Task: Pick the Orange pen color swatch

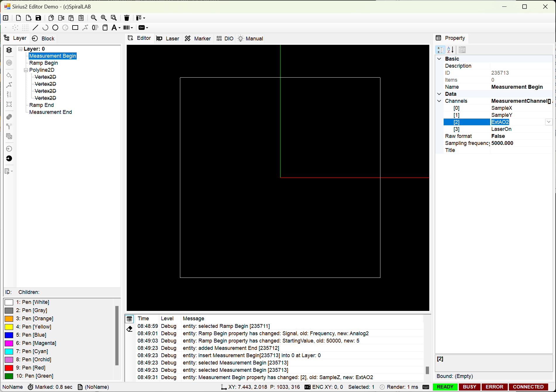Action: pyautogui.click(x=9, y=319)
